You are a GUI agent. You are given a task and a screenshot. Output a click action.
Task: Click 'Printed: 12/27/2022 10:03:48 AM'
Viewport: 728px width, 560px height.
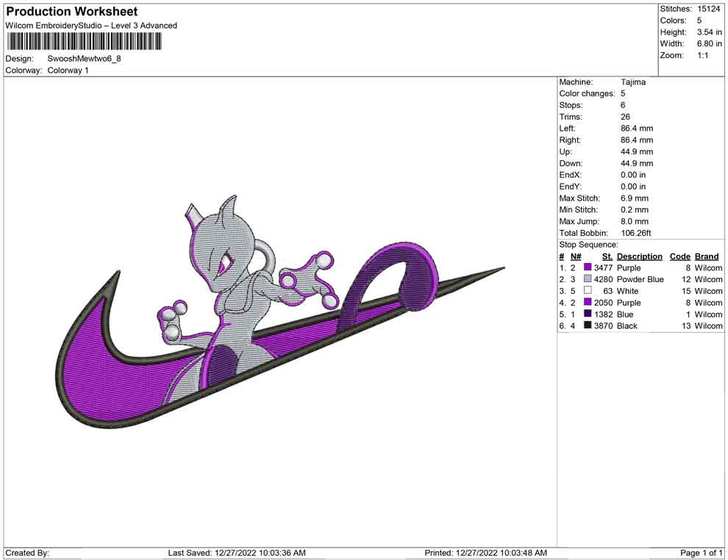485,553
